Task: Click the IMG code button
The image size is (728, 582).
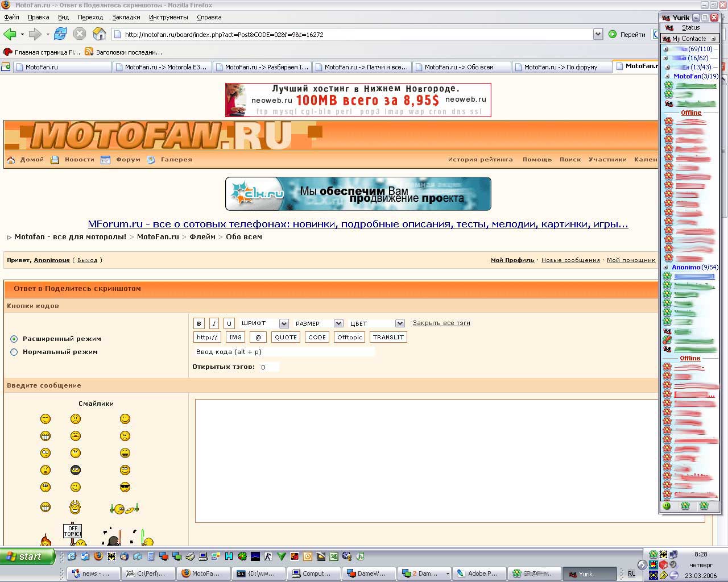Action: click(x=235, y=338)
